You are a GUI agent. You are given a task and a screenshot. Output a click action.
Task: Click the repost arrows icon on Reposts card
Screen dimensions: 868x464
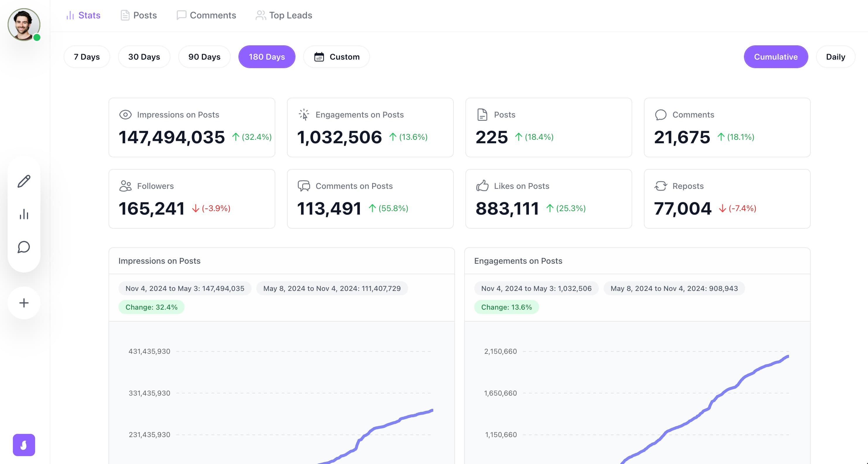[661, 186]
